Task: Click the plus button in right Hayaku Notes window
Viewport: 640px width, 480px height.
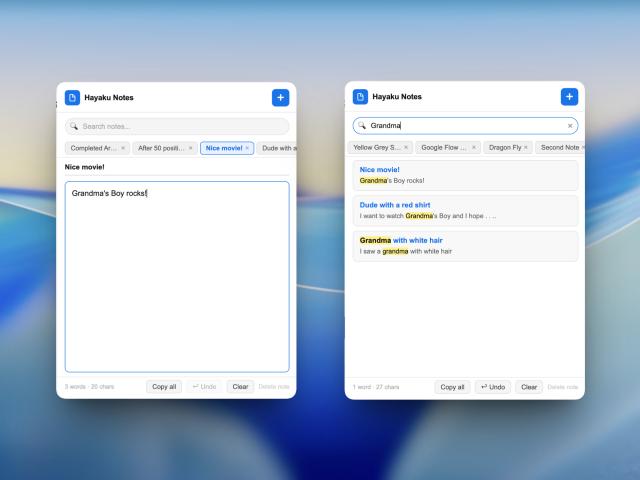Action: click(569, 97)
